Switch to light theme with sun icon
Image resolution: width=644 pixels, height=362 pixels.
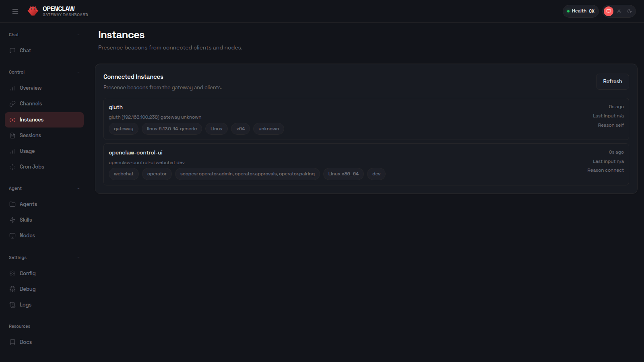(619, 11)
